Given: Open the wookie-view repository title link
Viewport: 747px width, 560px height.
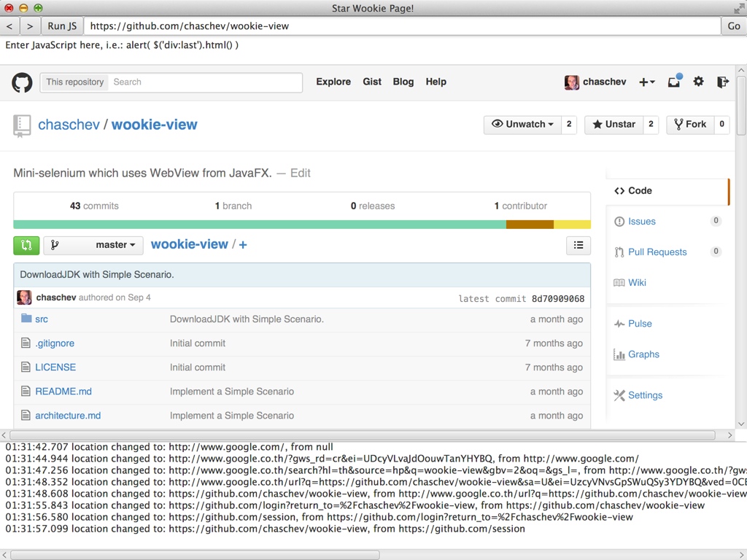Looking at the screenshot, I should [x=155, y=125].
